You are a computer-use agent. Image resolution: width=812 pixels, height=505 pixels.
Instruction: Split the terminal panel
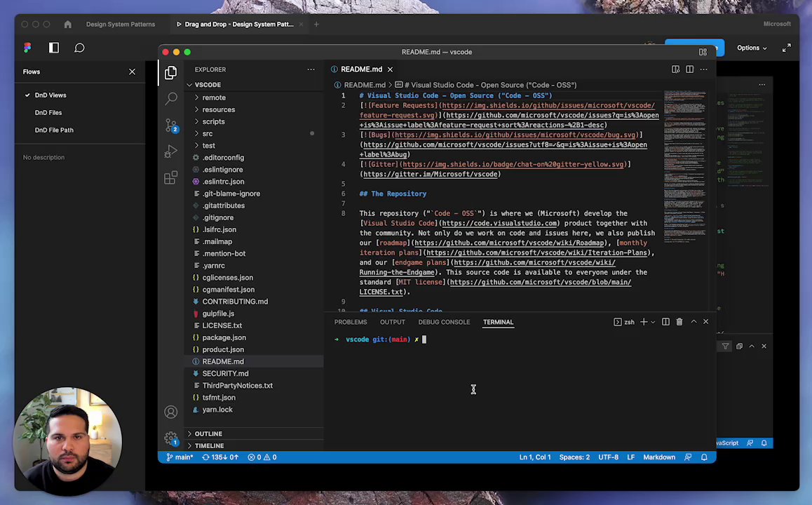665,322
